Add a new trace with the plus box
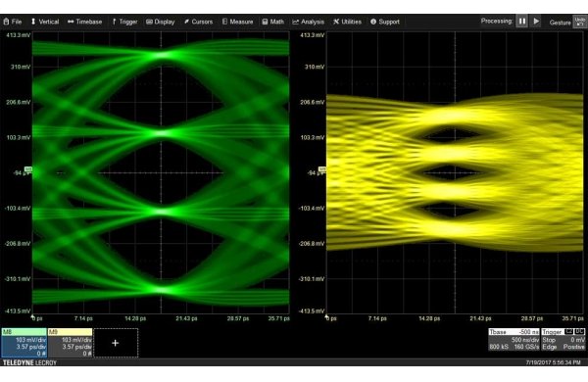The width and height of the screenshot is (588, 382). [116, 343]
